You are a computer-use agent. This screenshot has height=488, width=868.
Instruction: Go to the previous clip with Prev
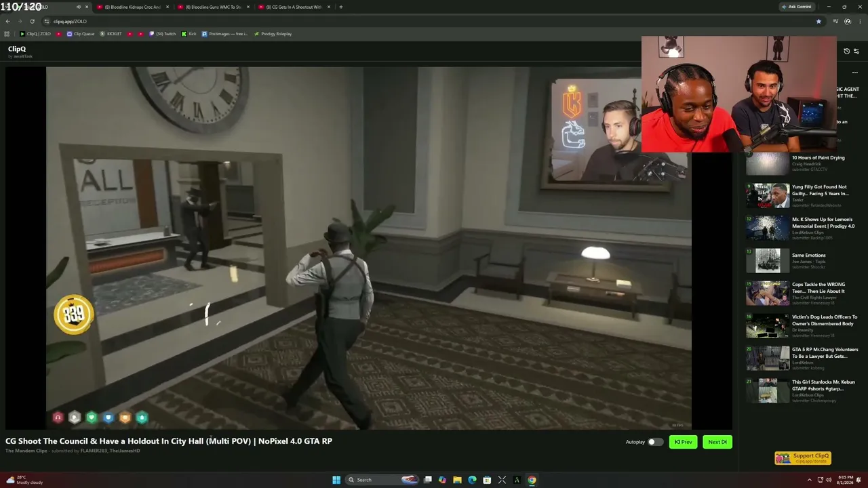coord(683,442)
